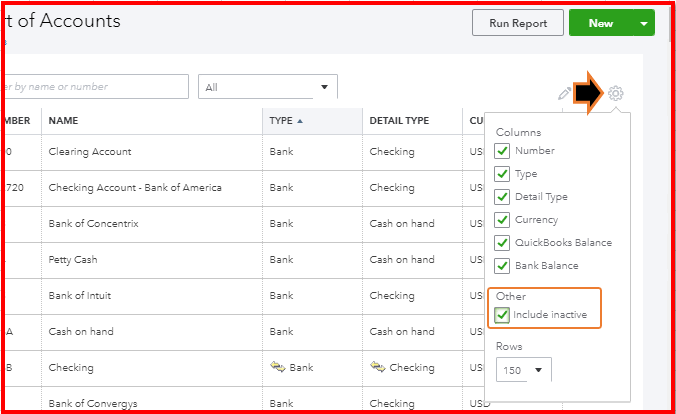Click the gear settings icon
The image size is (676, 414).
pos(616,94)
